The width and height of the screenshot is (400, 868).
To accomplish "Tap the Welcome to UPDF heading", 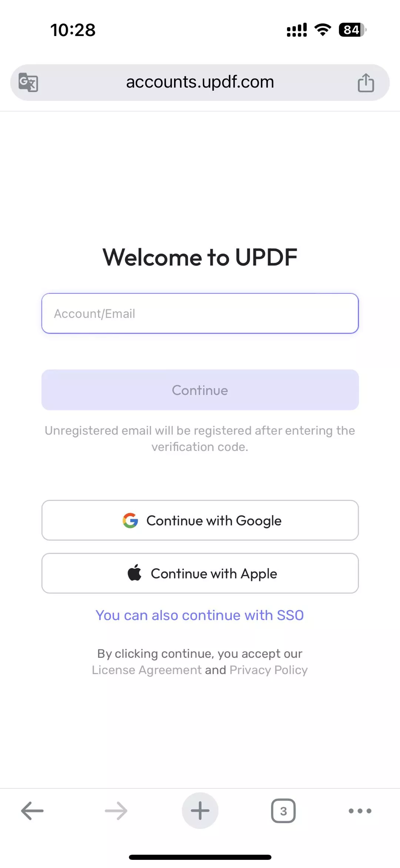I will pyautogui.click(x=200, y=257).
